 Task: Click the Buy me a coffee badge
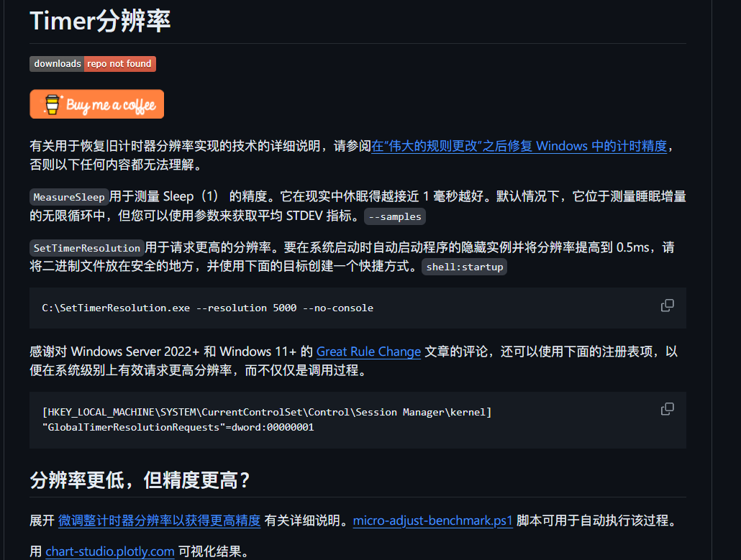pyautogui.click(x=96, y=104)
